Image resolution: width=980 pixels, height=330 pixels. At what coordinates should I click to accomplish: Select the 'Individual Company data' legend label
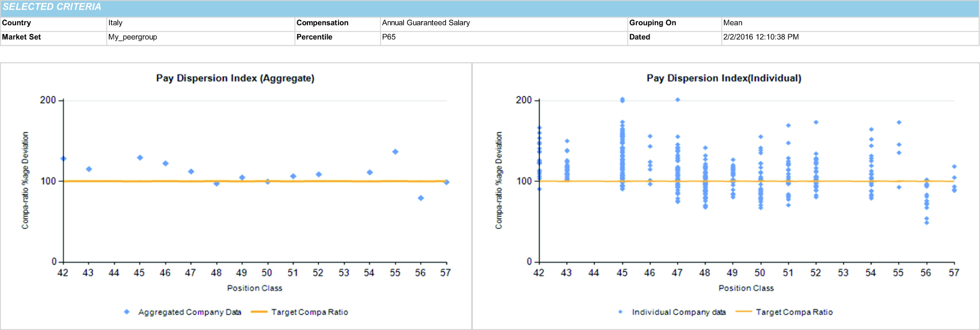pos(679,312)
